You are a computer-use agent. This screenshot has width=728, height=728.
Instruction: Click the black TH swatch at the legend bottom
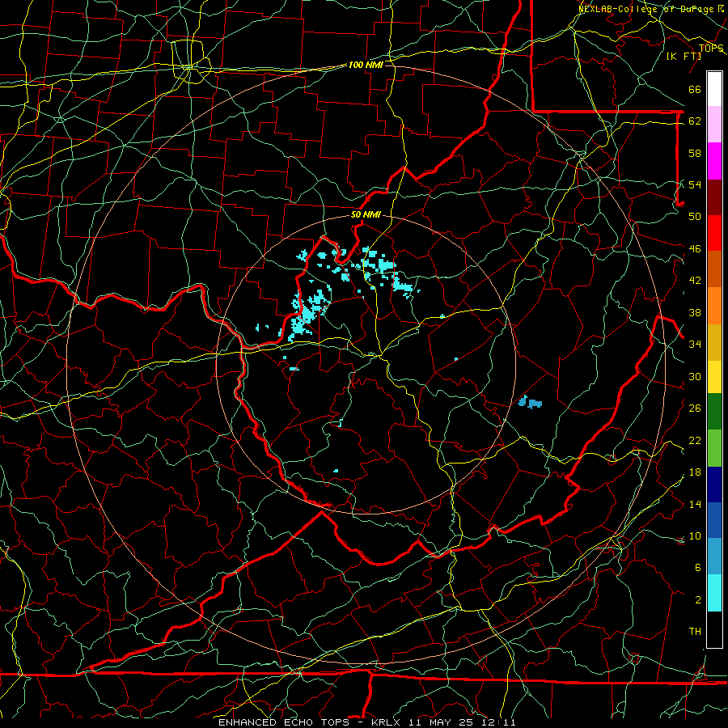(714, 629)
